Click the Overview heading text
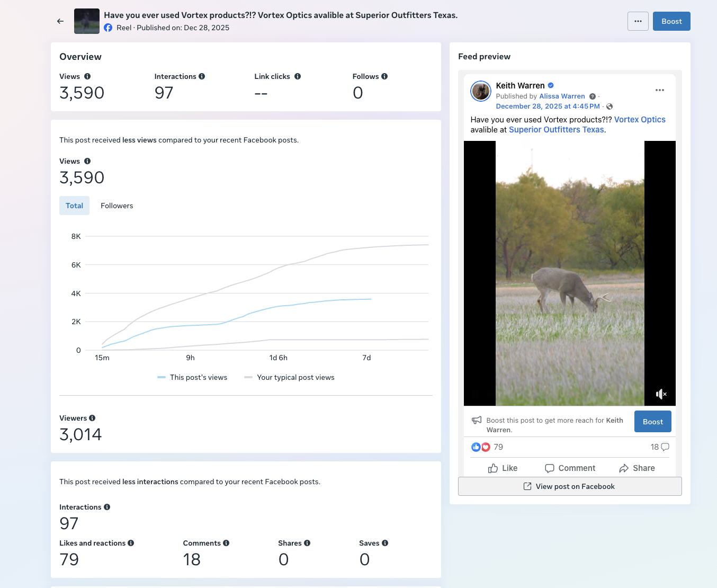The height and width of the screenshot is (588, 717). point(80,57)
